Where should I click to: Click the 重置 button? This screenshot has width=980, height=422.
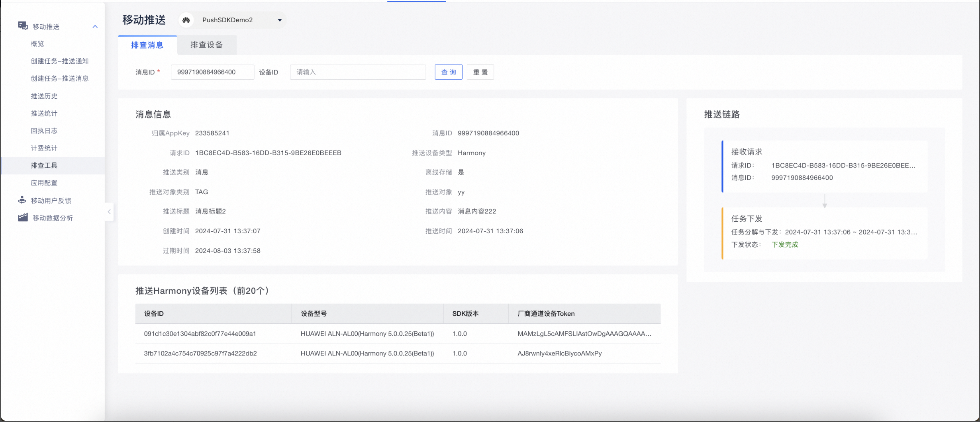point(480,72)
